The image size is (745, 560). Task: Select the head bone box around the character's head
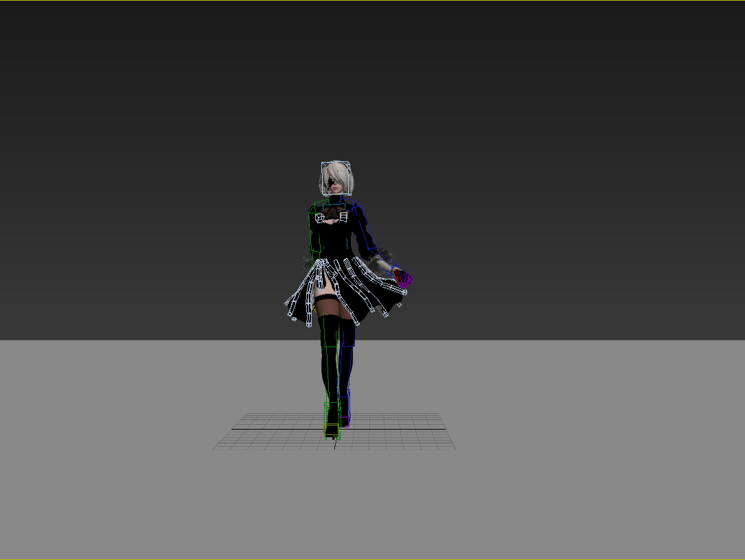(x=336, y=178)
